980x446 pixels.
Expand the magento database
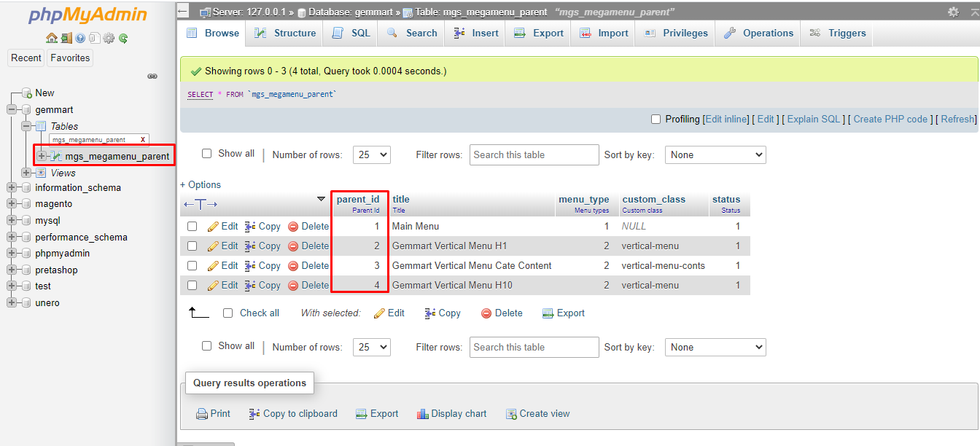pyautogui.click(x=12, y=204)
